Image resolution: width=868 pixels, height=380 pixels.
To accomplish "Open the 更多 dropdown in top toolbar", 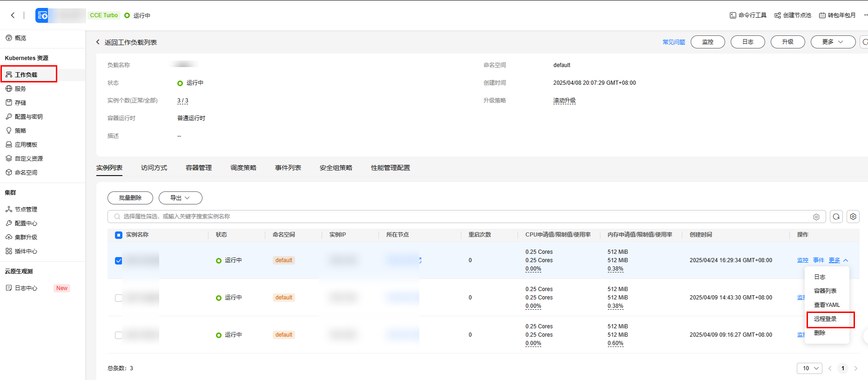I will click(x=833, y=42).
